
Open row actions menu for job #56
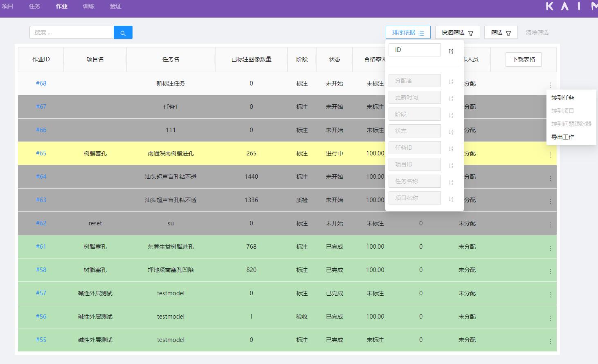(550, 318)
